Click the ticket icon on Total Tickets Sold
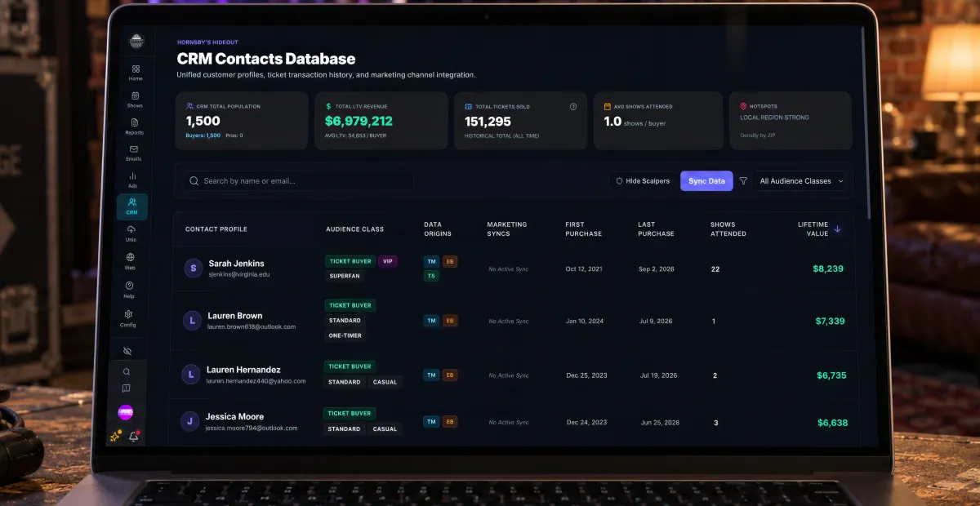The image size is (980, 506). click(x=469, y=106)
